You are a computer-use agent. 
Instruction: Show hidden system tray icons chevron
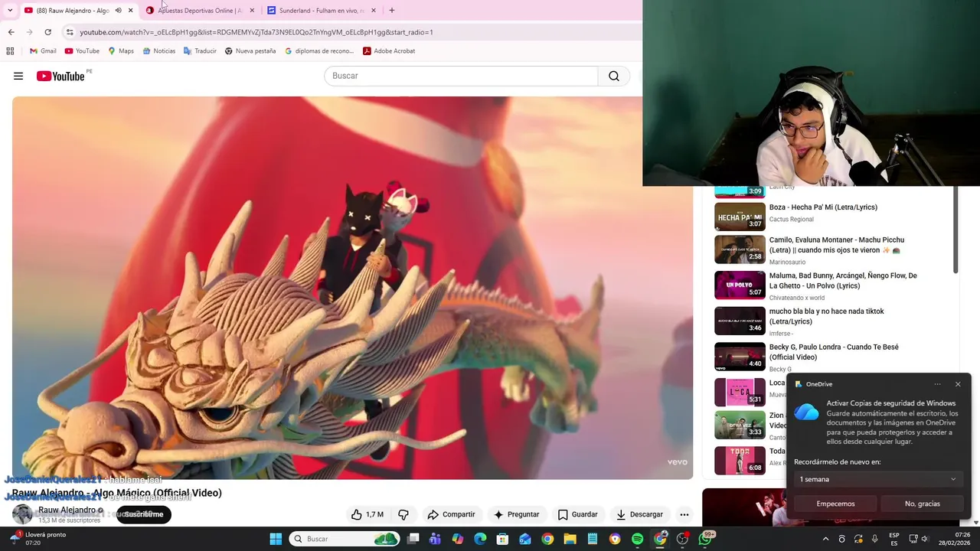(825, 539)
